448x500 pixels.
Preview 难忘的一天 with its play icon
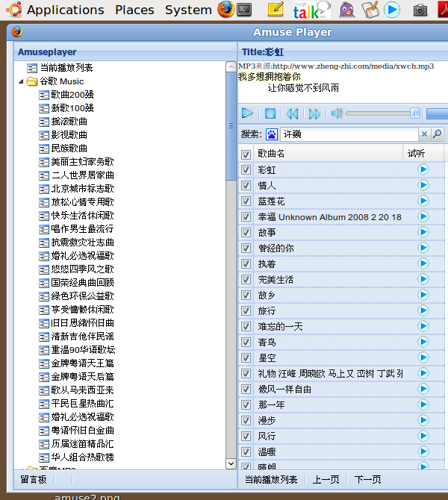pyautogui.click(x=423, y=326)
